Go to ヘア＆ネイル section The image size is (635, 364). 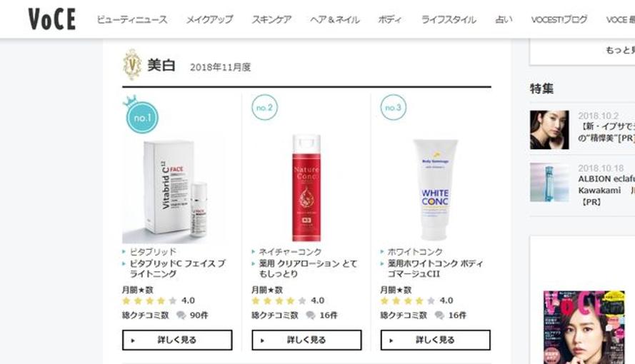pos(334,19)
